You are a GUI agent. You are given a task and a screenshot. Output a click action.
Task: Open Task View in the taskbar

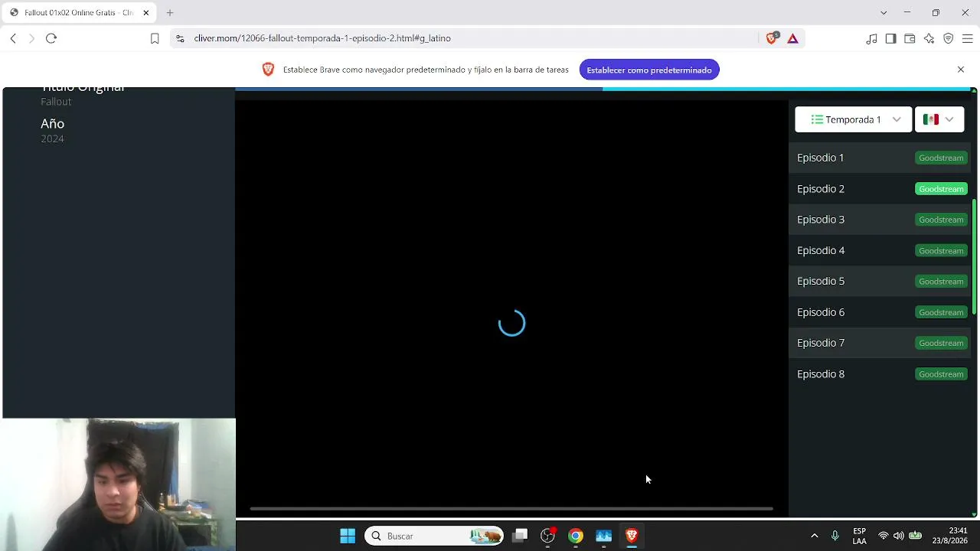coord(520,536)
